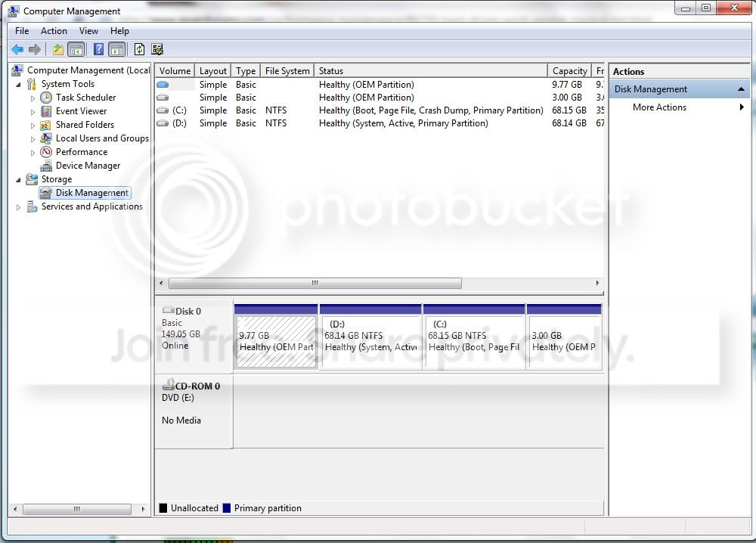Click the Local Users and Groups icon
The image size is (756, 543).
(46, 138)
